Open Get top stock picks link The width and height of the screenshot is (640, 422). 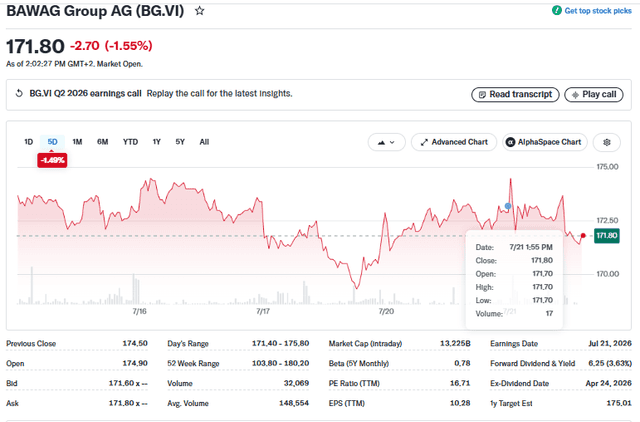(598, 11)
